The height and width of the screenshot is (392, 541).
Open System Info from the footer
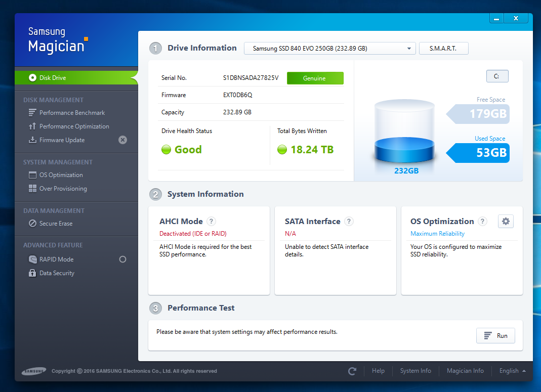click(415, 371)
